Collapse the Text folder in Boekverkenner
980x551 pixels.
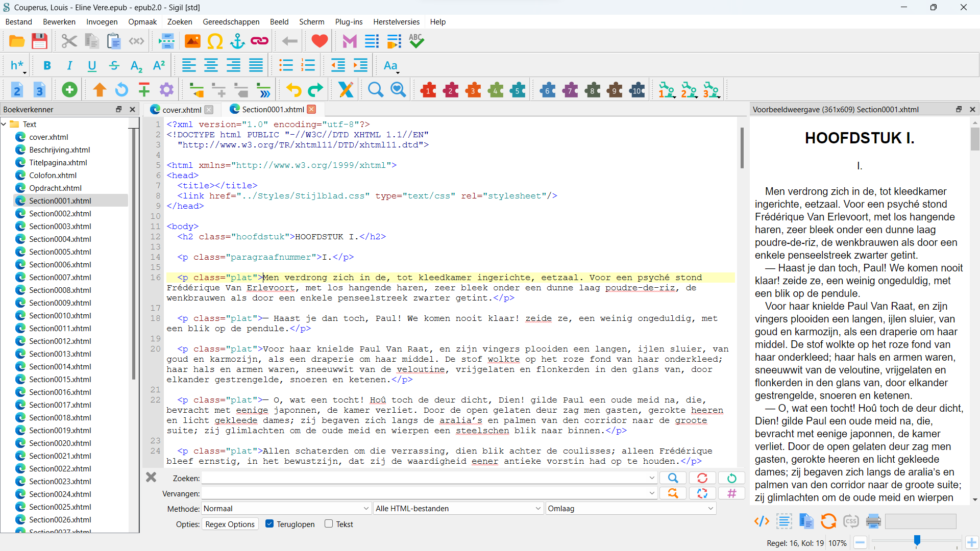4,124
